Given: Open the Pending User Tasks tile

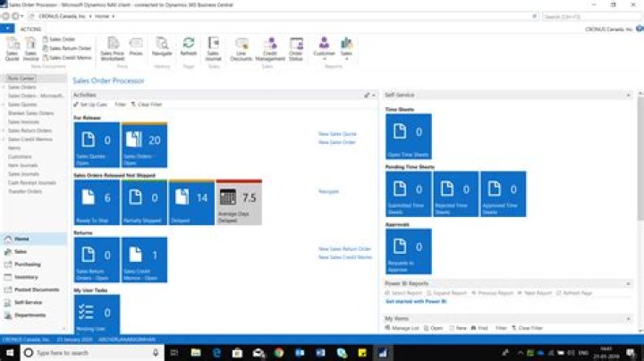Looking at the screenshot, I should coord(97,315).
